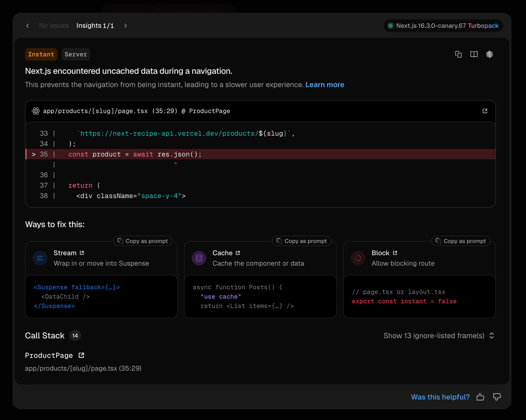
Task: Click Next.js version Turbopack badge
Action: [443, 26]
